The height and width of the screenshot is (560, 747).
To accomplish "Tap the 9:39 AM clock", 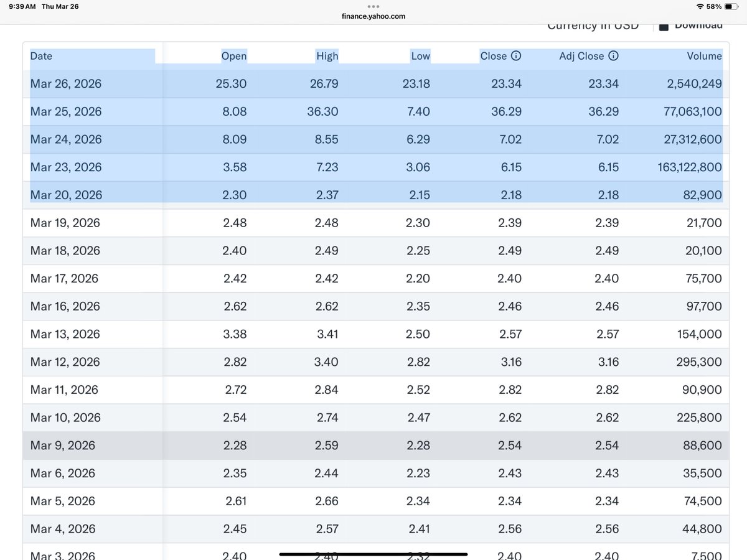I will tap(22, 6).
